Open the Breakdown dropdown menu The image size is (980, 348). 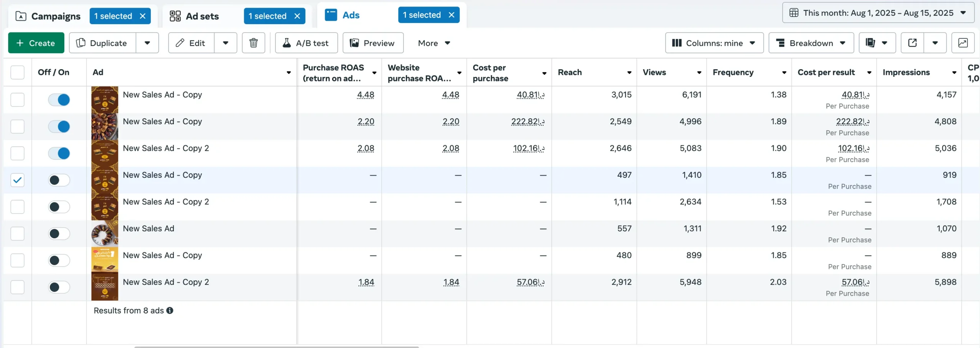pos(811,43)
